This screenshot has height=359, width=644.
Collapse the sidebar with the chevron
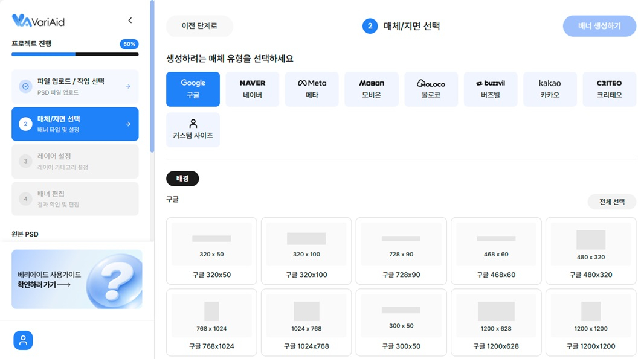pyautogui.click(x=130, y=19)
